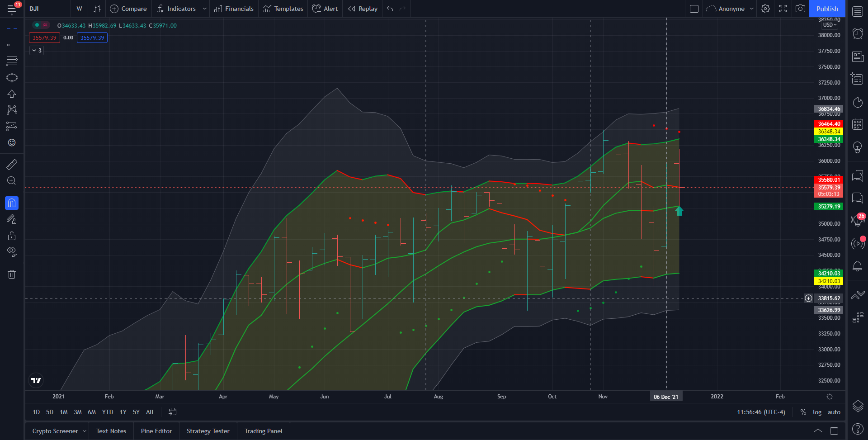Expand the Indicators favorites dropdown arrow
Viewport: 868px width, 440px height.
click(x=204, y=9)
